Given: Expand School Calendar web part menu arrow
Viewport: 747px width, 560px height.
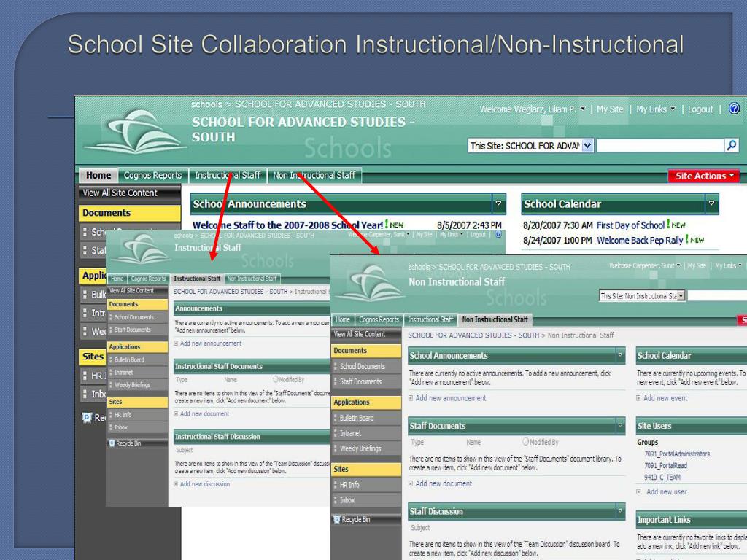Looking at the screenshot, I should (711, 203).
